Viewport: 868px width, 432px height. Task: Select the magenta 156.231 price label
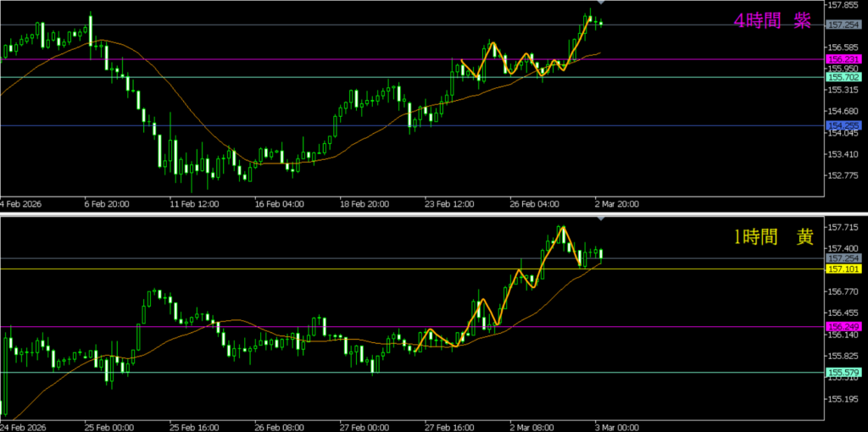(x=843, y=59)
